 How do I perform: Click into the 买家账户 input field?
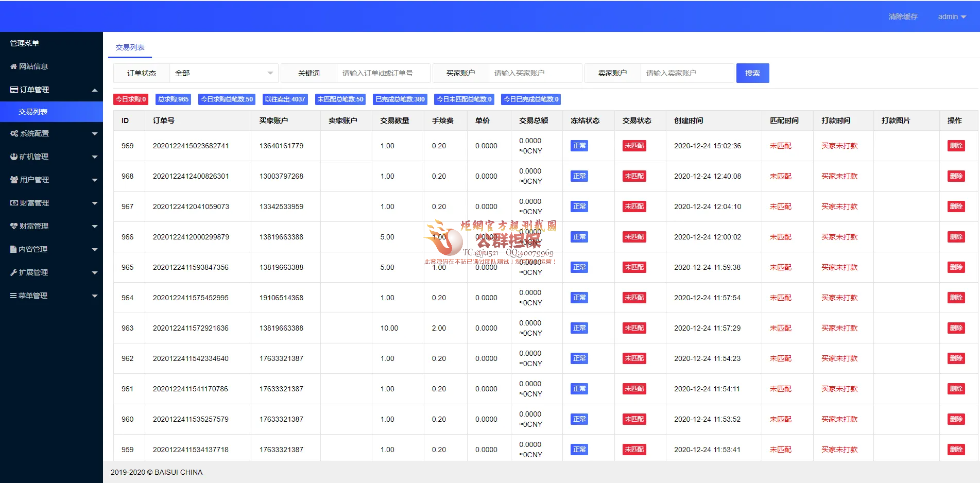click(535, 73)
